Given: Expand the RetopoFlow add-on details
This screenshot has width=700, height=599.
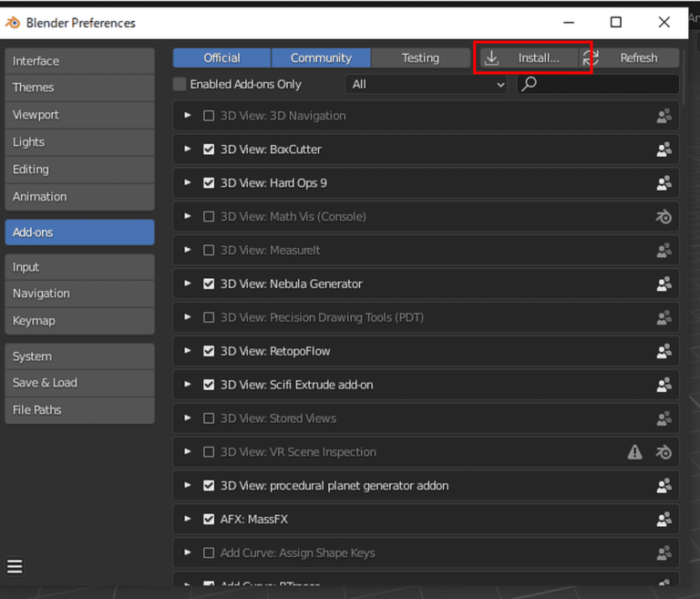Looking at the screenshot, I should 188,351.
